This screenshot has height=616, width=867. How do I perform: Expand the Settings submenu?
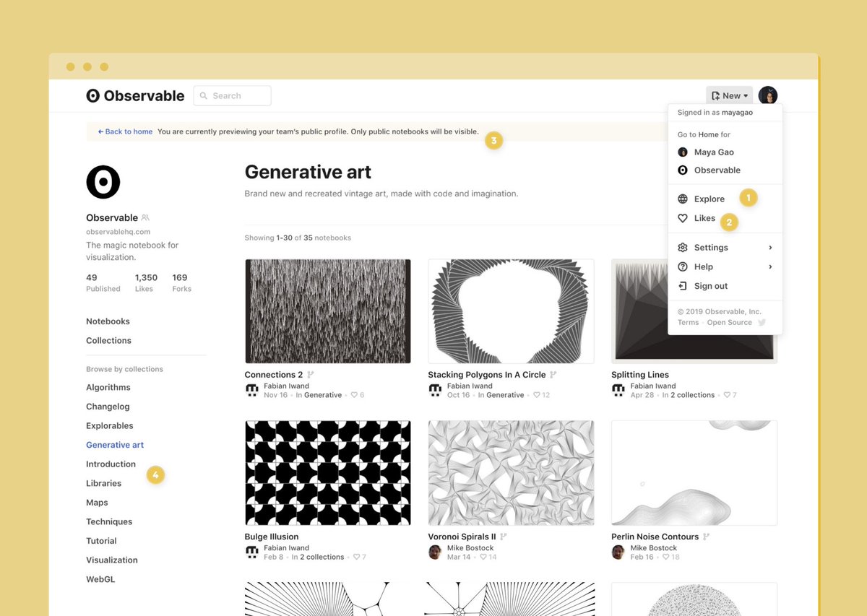pyautogui.click(x=725, y=248)
